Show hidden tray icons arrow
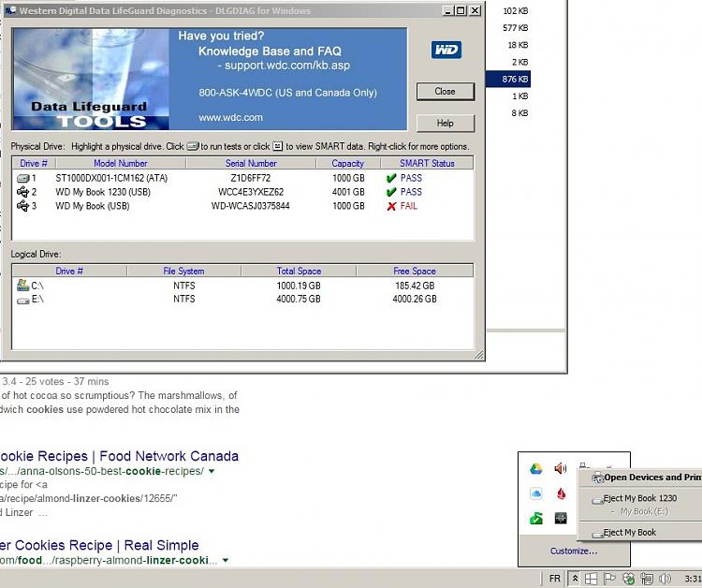The height and width of the screenshot is (588, 702). click(x=575, y=579)
